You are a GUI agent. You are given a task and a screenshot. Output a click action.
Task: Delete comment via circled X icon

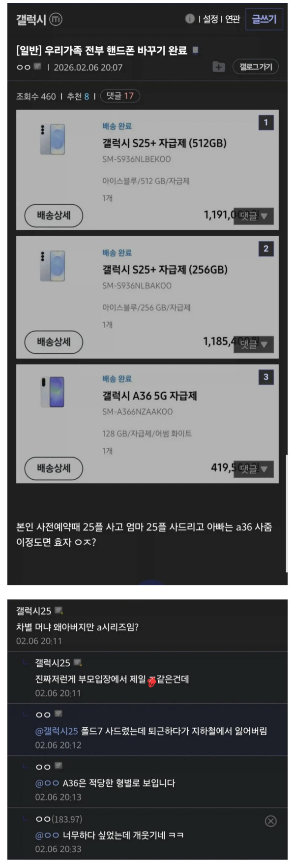270,821
